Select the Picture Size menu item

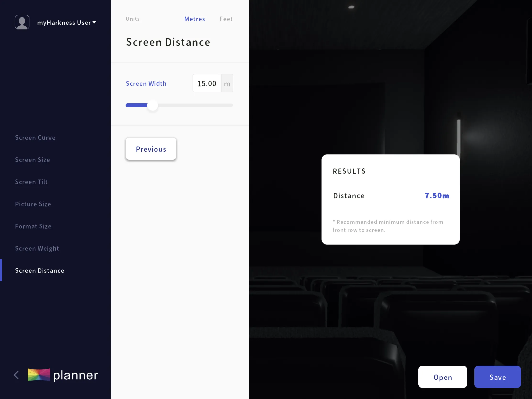(33, 204)
